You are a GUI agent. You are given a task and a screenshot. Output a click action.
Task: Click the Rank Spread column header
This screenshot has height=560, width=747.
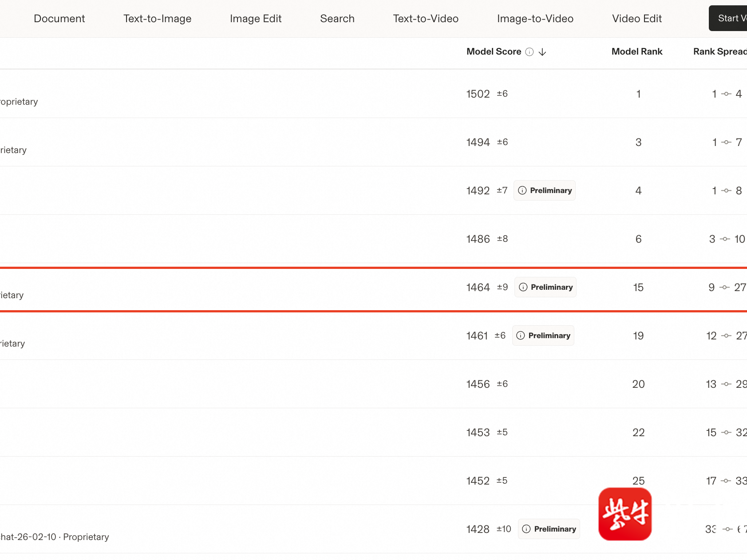(719, 51)
